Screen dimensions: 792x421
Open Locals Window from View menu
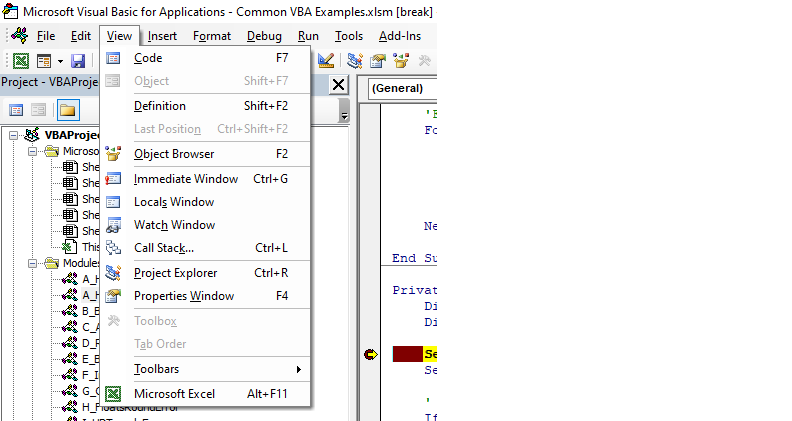(205, 202)
